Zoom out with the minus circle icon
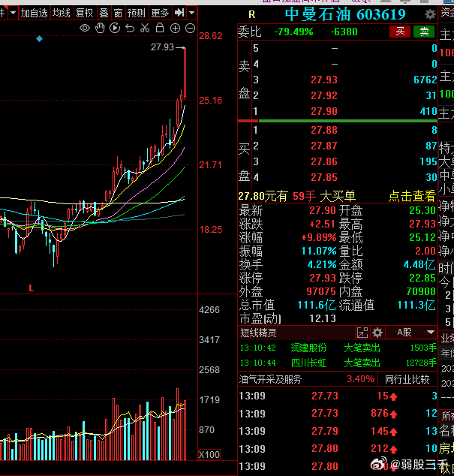Viewport: 454px width, 476px height. (x=191, y=29)
